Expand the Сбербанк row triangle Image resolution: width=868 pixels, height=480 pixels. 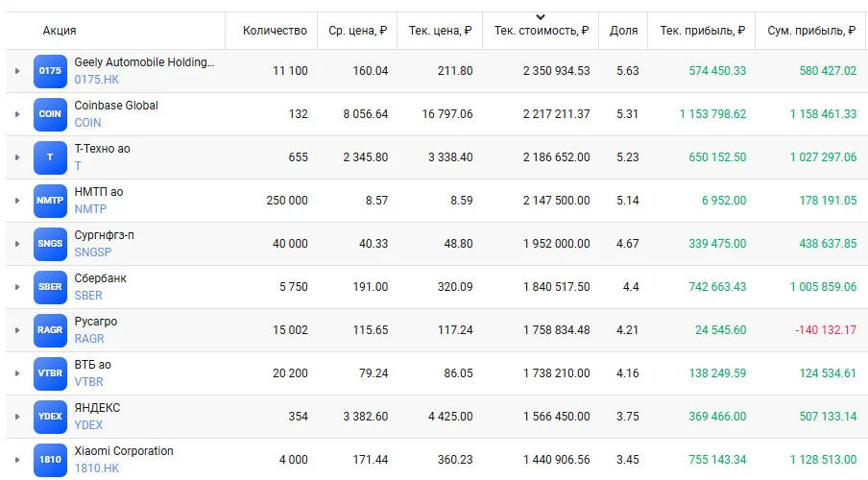pyautogui.click(x=17, y=287)
